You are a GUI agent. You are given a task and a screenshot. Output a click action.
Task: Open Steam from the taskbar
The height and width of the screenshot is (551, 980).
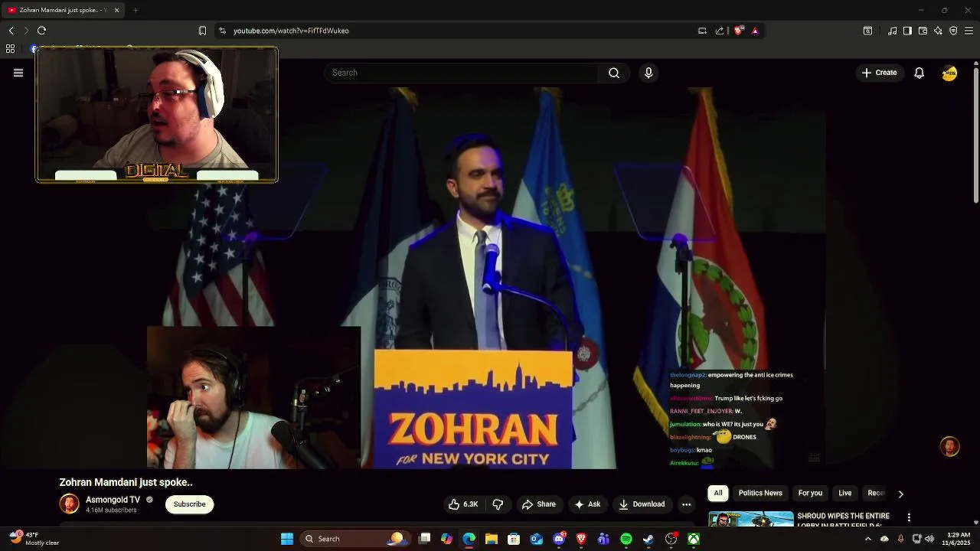[648, 539]
